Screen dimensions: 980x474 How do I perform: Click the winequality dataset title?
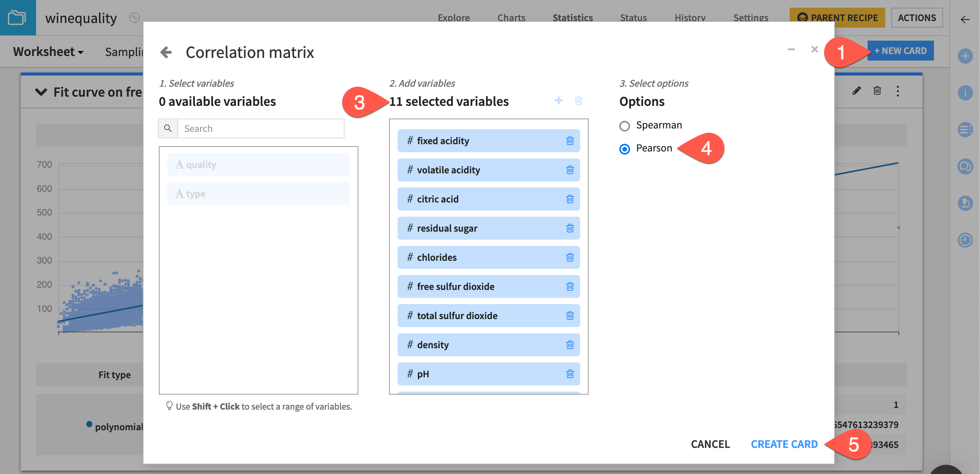click(x=81, y=18)
